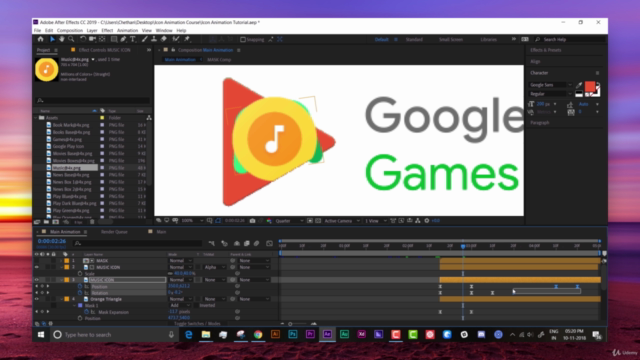This screenshot has height=360, width=640.
Task: Select the Standard workspace
Action: tap(414, 40)
